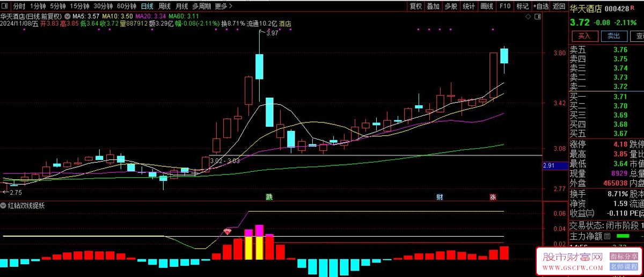This screenshot has width=644, height=277.
Task: Switch to 分时 intraday chart
Action: click(x=19, y=6)
